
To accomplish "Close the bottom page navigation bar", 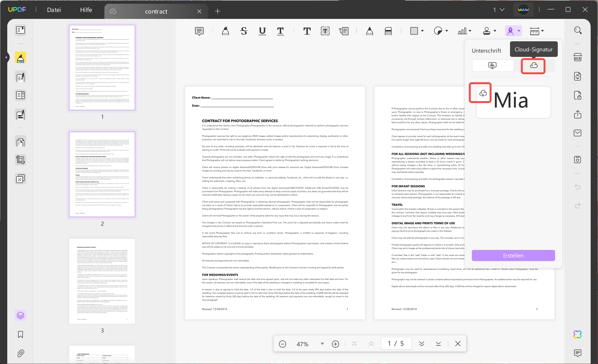I will [x=458, y=344].
